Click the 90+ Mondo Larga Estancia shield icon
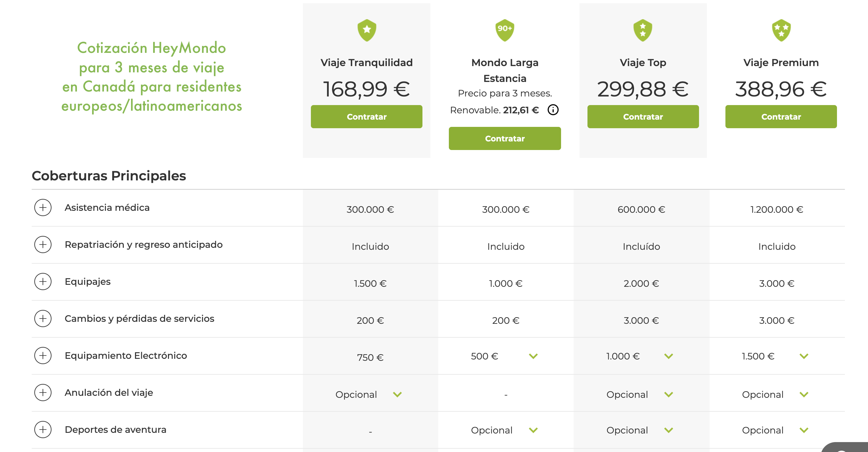Screen dimensions: 868x452 coord(505,30)
